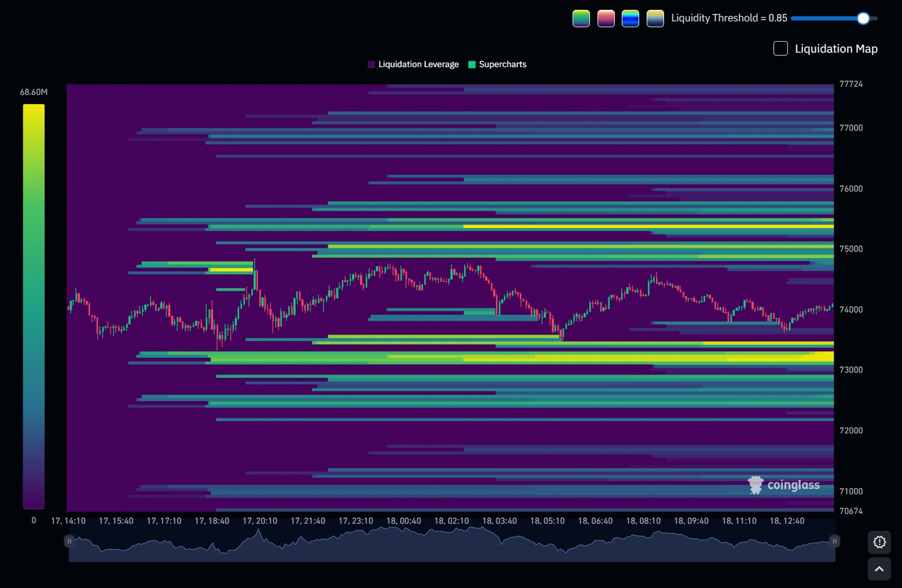Click the purple Liquidation Leverage legend swatch
The image size is (902, 588).
372,64
